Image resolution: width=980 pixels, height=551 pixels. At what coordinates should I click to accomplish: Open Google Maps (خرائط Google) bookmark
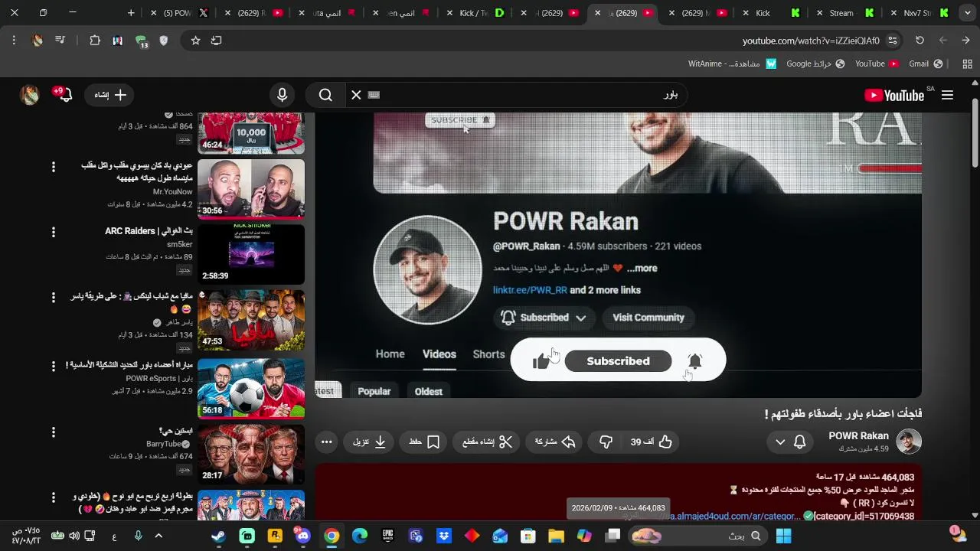815,64
